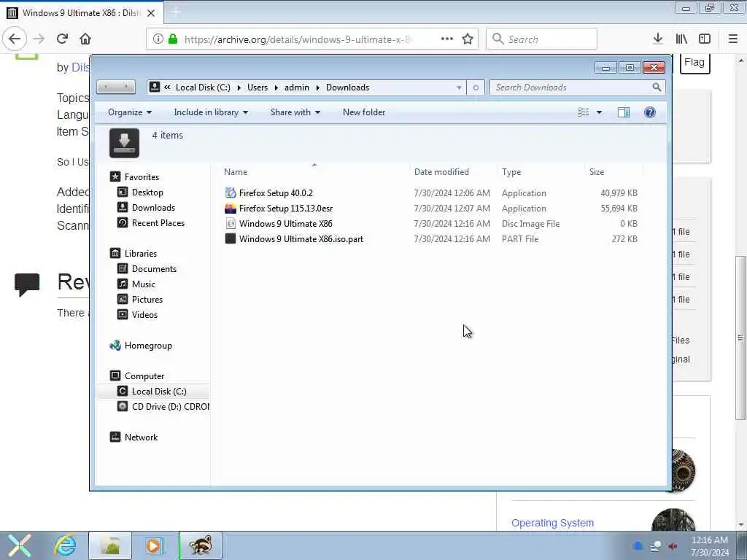Click Search Downloads field
This screenshot has height=560, width=747.
[570, 87]
